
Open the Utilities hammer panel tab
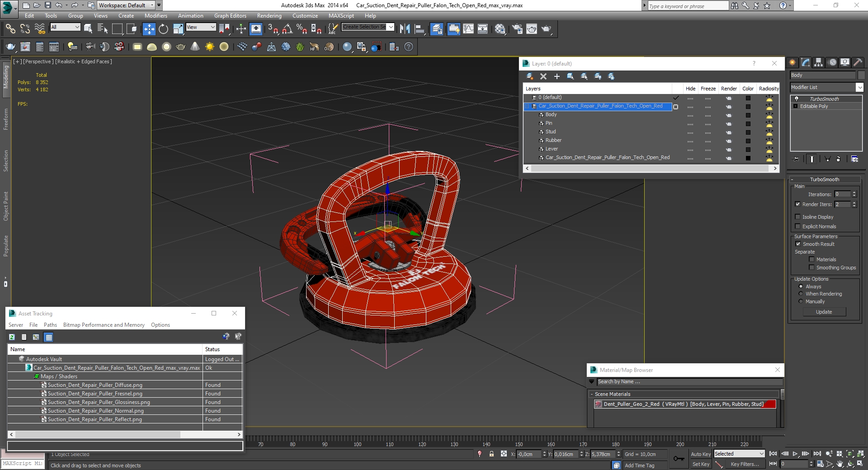(858, 62)
